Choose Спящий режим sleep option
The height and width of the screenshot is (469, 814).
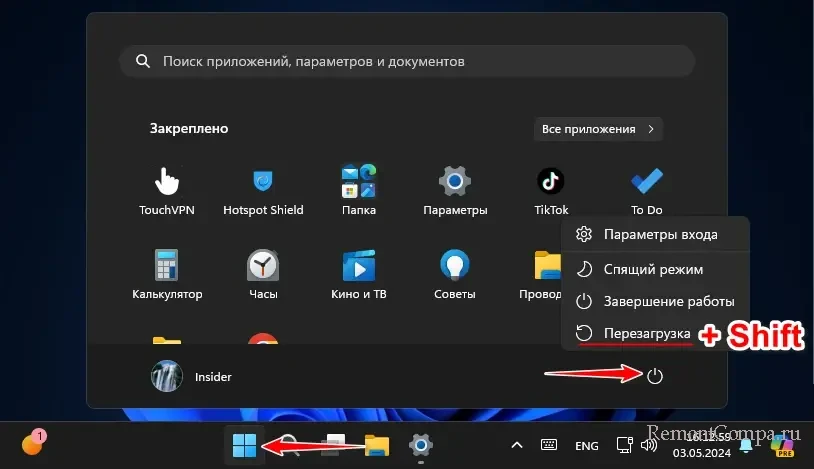(x=652, y=269)
